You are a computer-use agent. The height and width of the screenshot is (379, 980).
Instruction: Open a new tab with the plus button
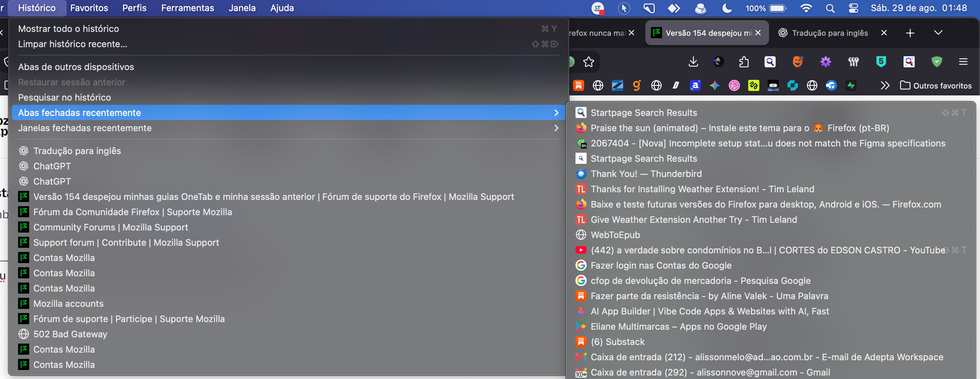909,33
